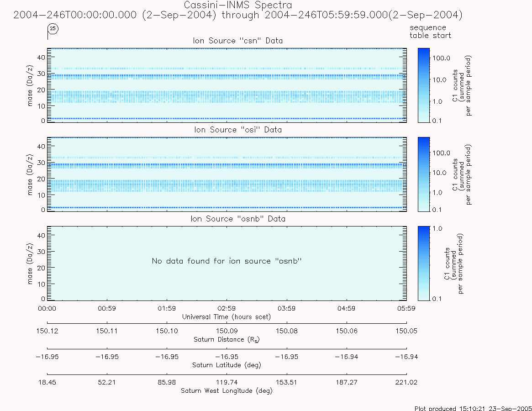Screen dimensions: 532x411
Task: Click the 'Plot produced' timestamp text
Action: [473, 408]
